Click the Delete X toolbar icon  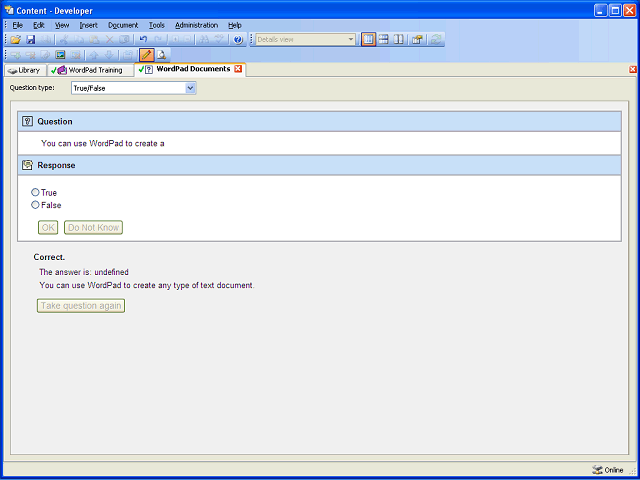point(109,40)
